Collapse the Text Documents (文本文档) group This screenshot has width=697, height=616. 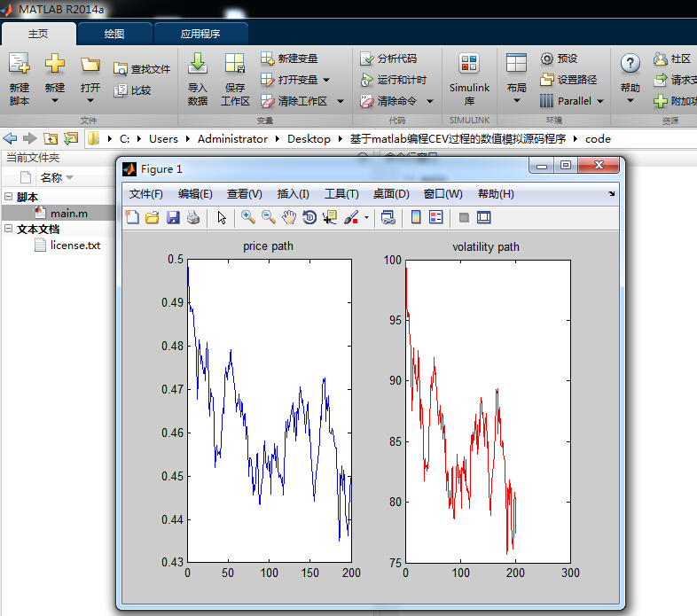click(x=9, y=228)
